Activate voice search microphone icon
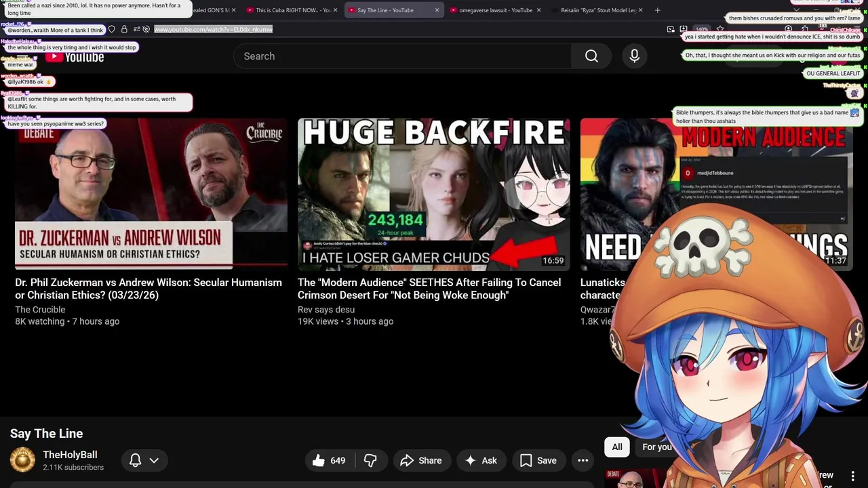 [x=634, y=56]
